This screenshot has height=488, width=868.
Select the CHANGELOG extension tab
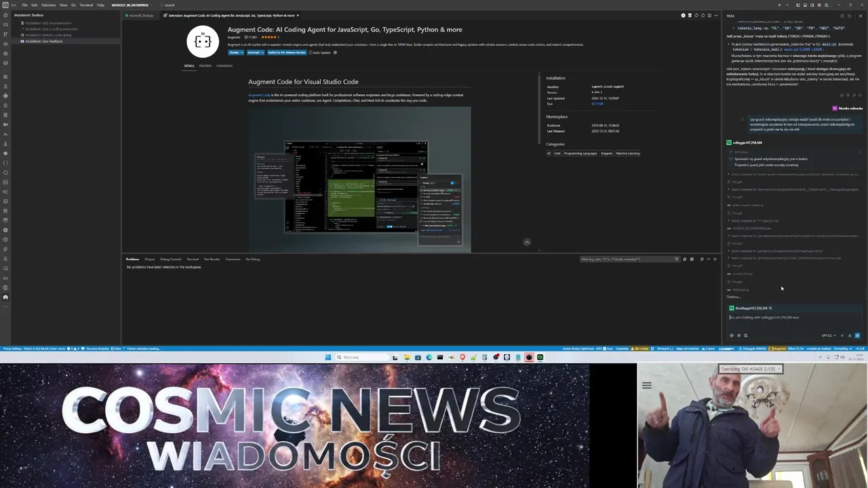point(224,66)
